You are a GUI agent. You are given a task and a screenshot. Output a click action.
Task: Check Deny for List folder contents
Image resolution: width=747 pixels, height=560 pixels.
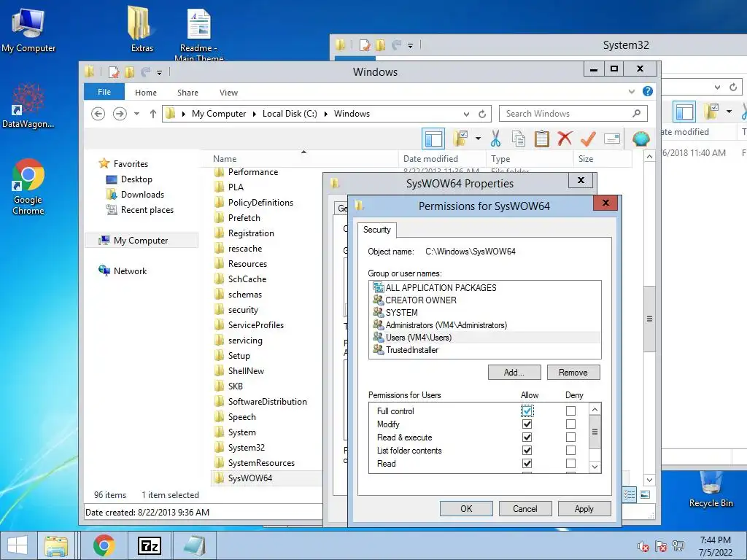click(x=570, y=450)
